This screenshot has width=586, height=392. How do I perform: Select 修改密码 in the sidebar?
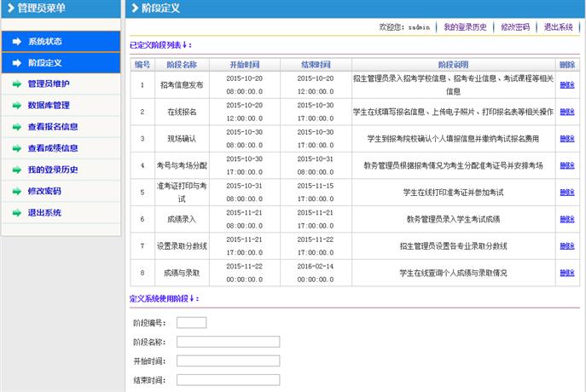61,191
